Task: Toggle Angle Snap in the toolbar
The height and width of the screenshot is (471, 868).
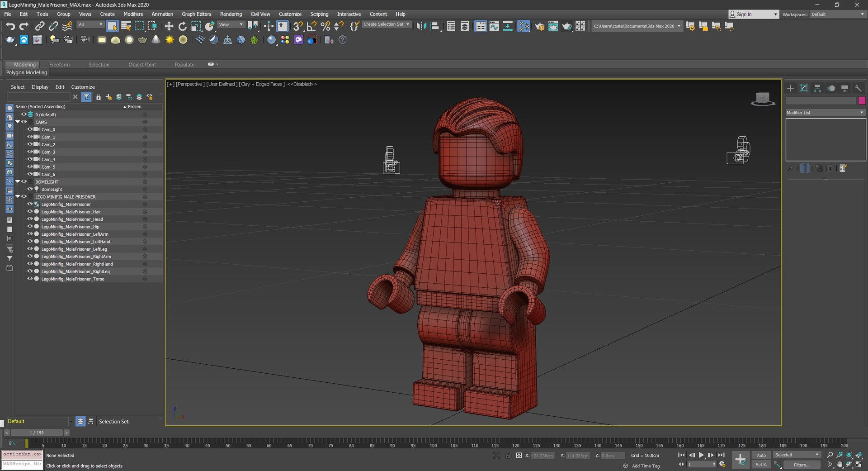Action: pyautogui.click(x=311, y=26)
